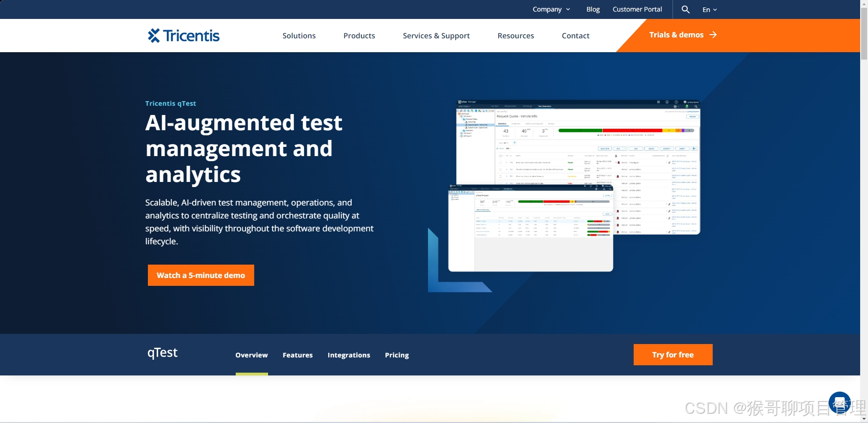The height and width of the screenshot is (423, 868).
Task: Open the chat widget icon
Action: point(839,403)
